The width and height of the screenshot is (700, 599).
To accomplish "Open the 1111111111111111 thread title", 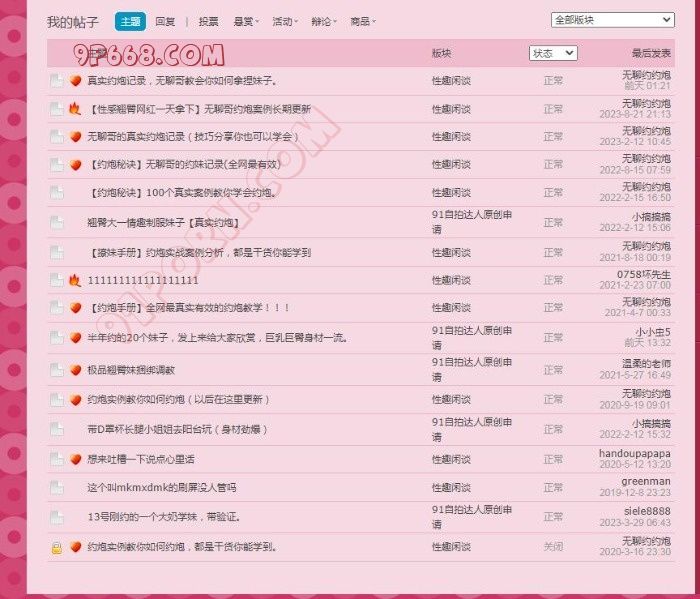I will [x=143, y=281].
